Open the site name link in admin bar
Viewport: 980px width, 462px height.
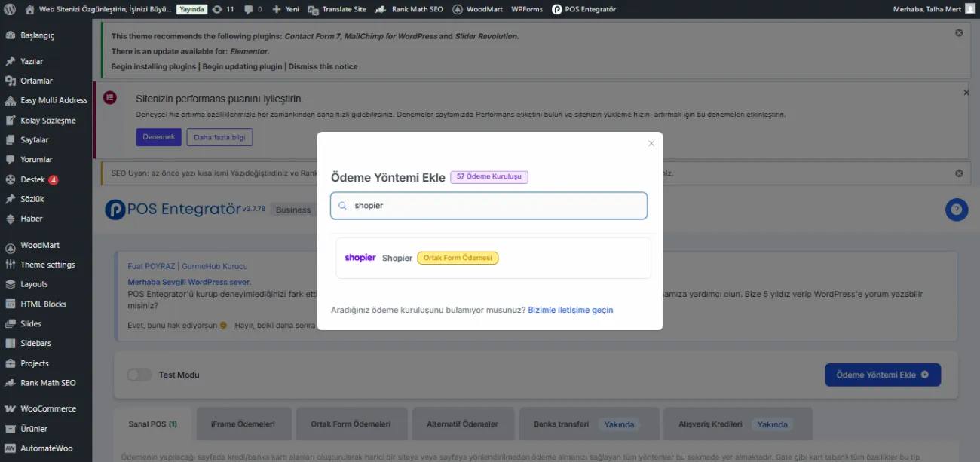97,9
